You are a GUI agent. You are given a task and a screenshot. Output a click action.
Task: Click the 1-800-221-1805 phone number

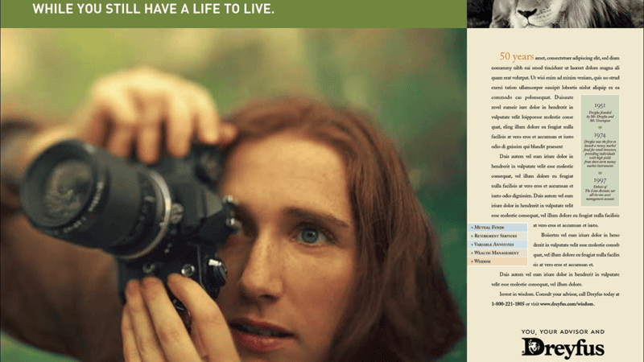(x=508, y=304)
